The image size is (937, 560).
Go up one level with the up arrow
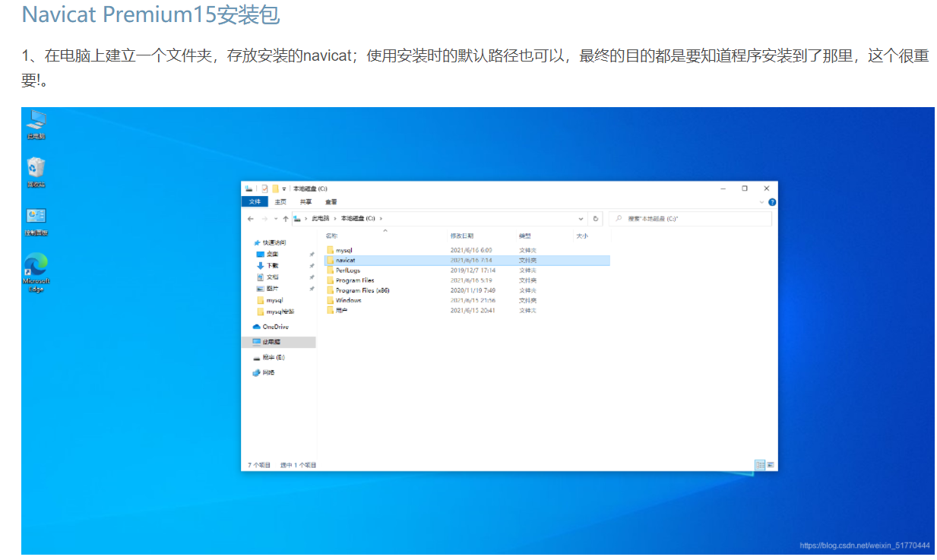pyautogui.click(x=286, y=219)
